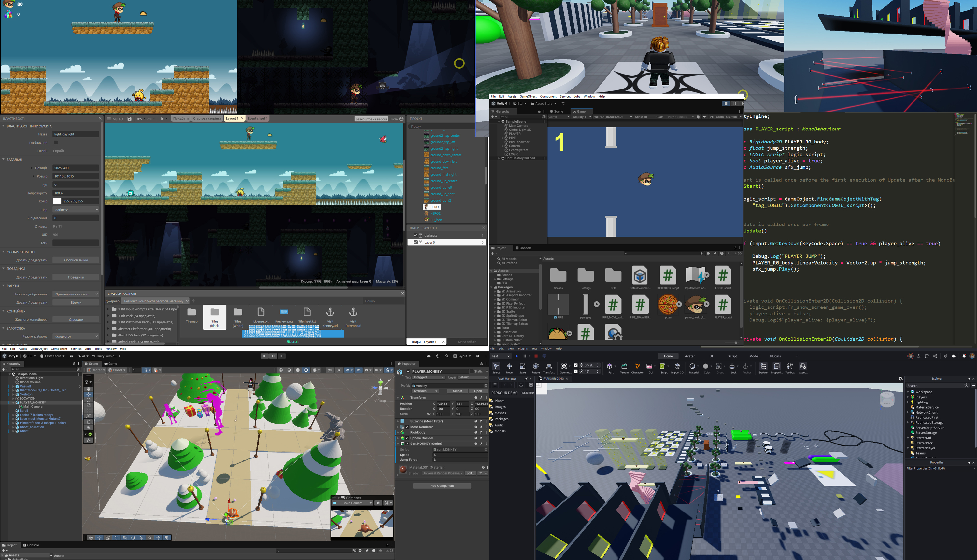Image resolution: width=977 pixels, height=560 pixels.
Task: Toggle PLAYER_MONKEY active checkbox in Inspector
Action: 408,372
